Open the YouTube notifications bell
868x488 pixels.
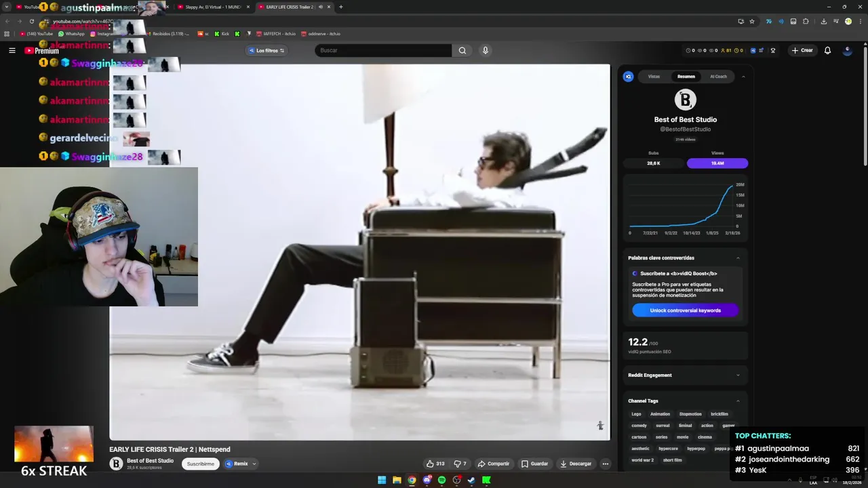[x=827, y=50]
